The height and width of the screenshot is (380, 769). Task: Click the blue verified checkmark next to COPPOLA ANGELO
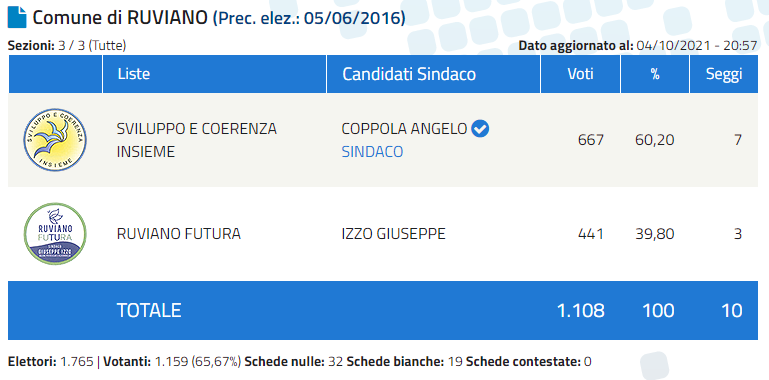[480, 129]
